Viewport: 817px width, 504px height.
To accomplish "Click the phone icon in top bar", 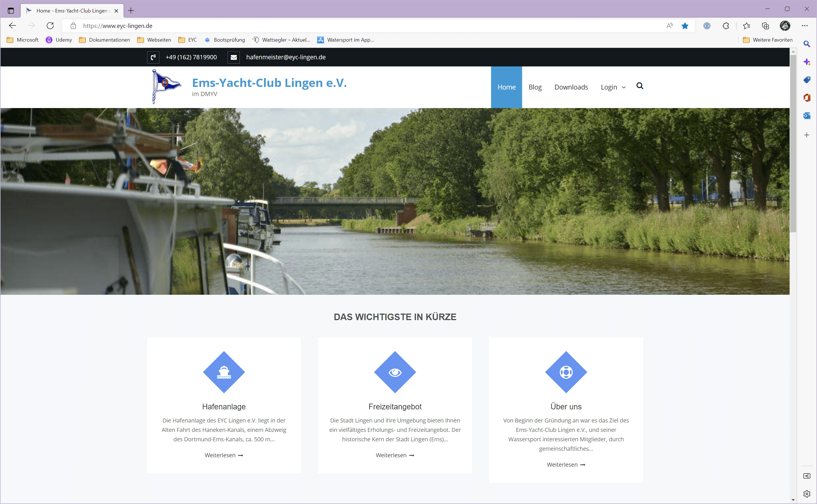I will (153, 57).
